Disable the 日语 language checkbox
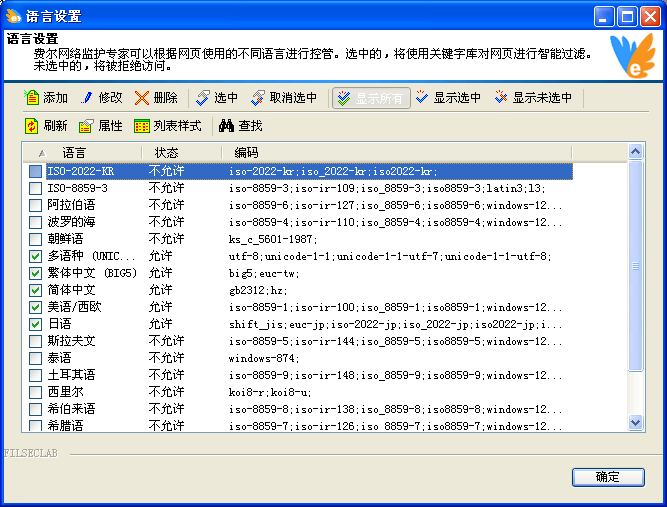Viewport: 667px width, 507px height. 36,324
